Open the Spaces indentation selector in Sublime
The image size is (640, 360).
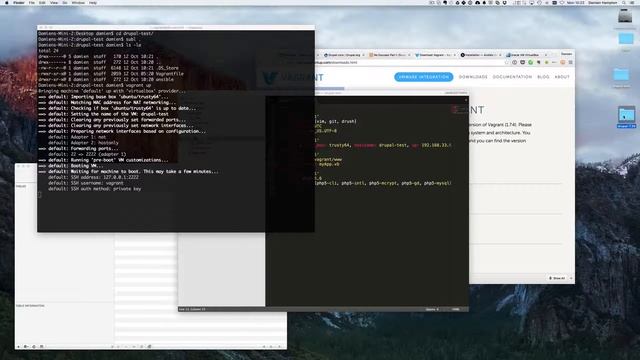click(432, 309)
